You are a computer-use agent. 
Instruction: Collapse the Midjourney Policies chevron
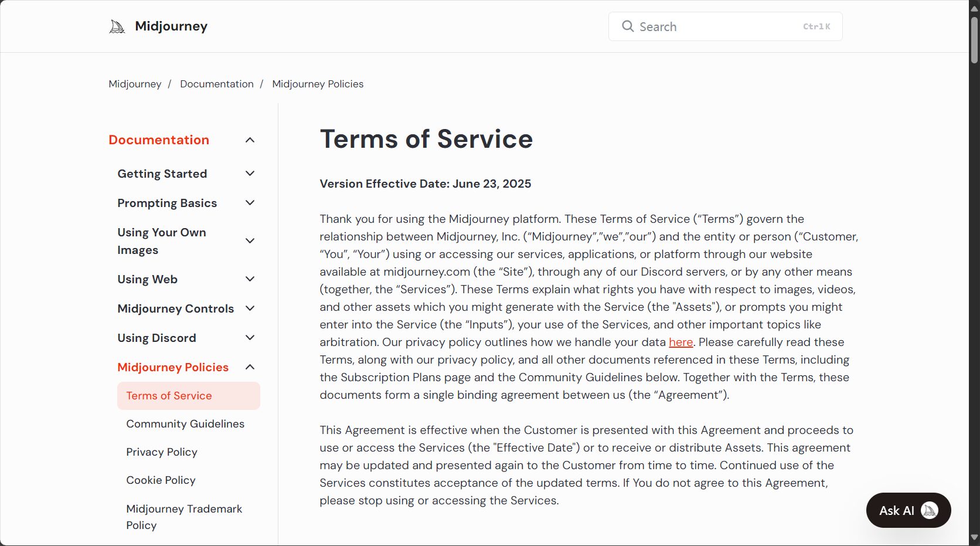tap(250, 367)
